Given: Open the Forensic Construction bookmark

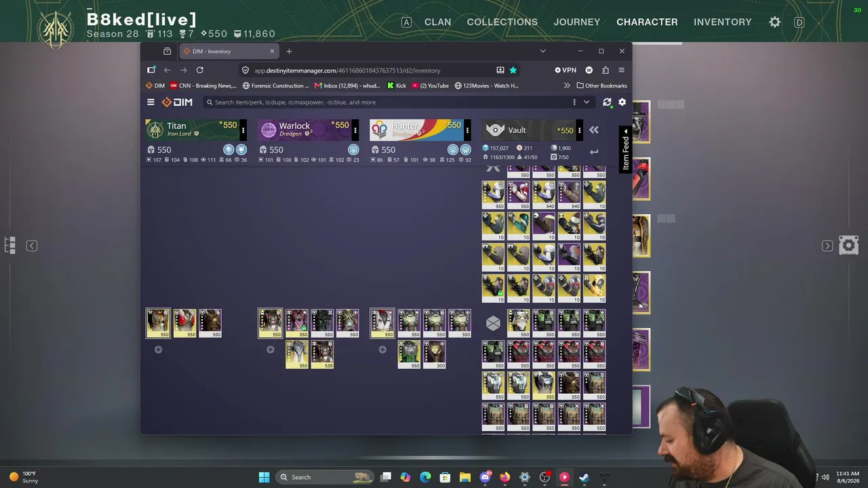Looking at the screenshot, I should pos(275,86).
